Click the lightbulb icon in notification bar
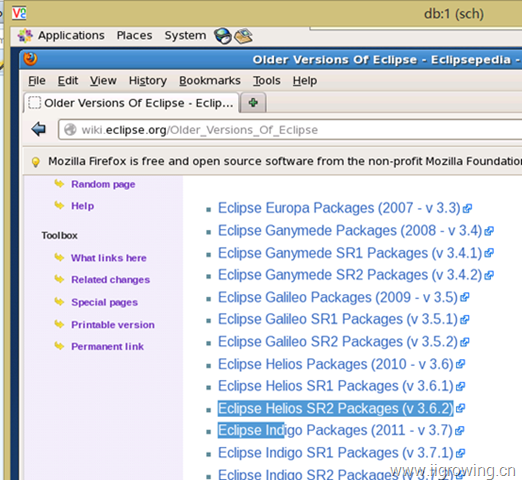 pos(35,162)
